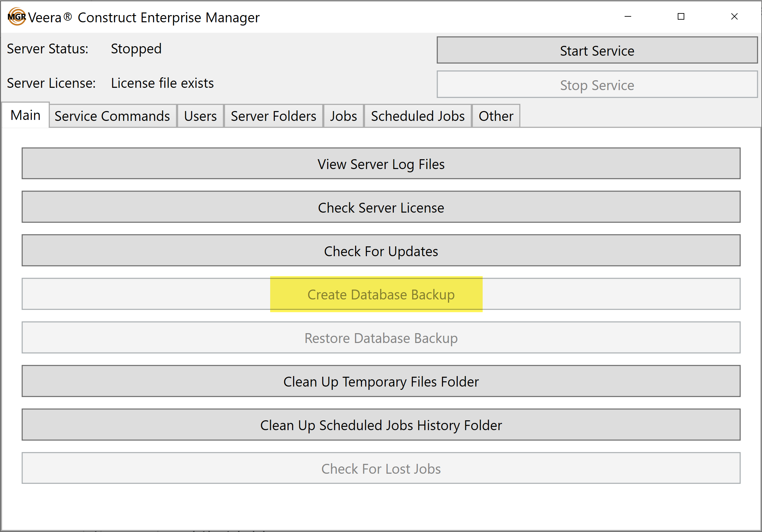Open the Service Commands tab
The image size is (762, 532).
pos(112,116)
